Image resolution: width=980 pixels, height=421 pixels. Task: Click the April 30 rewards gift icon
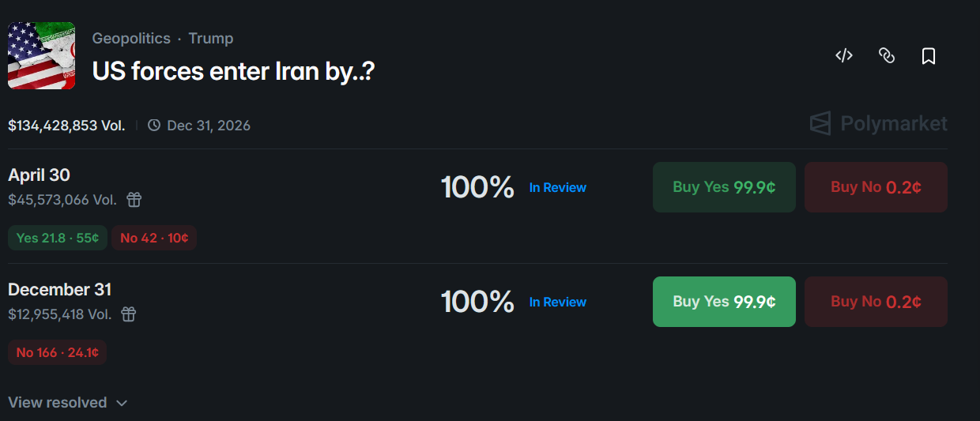point(134,200)
